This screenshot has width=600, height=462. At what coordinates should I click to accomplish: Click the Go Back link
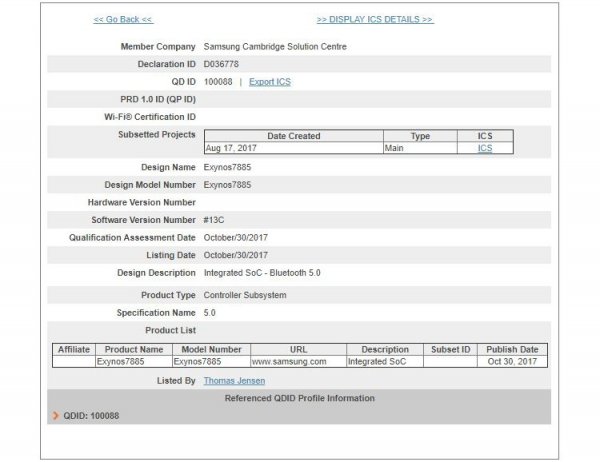tap(123, 20)
